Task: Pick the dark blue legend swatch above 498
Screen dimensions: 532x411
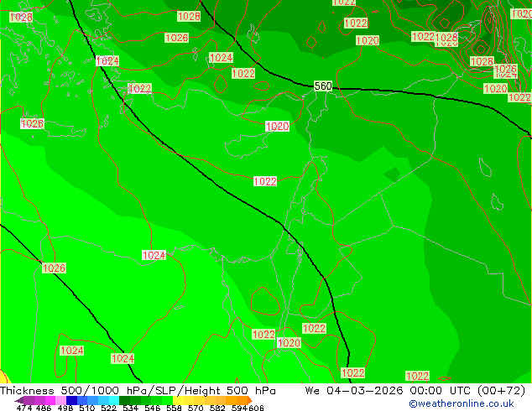Action: coord(71,400)
